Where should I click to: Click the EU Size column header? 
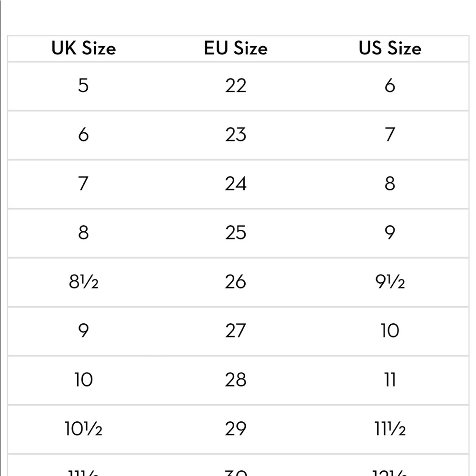(x=236, y=48)
